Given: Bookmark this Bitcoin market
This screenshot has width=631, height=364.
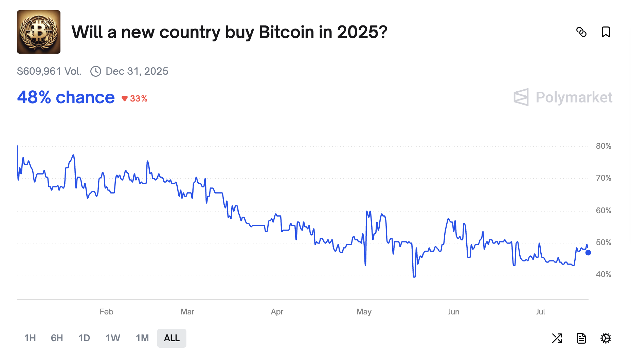Looking at the screenshot, I should coord(606,32).
